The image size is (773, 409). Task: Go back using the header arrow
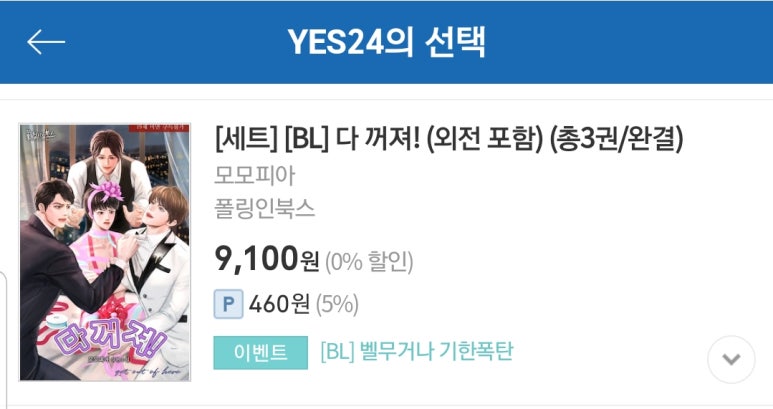(x=46, y=42)
